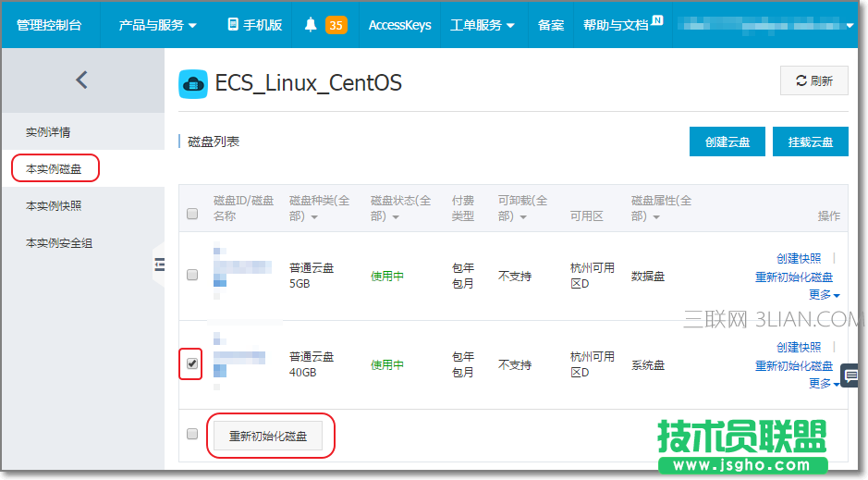Expand 更多 menu for the 5GB disk

click(825, 295)
